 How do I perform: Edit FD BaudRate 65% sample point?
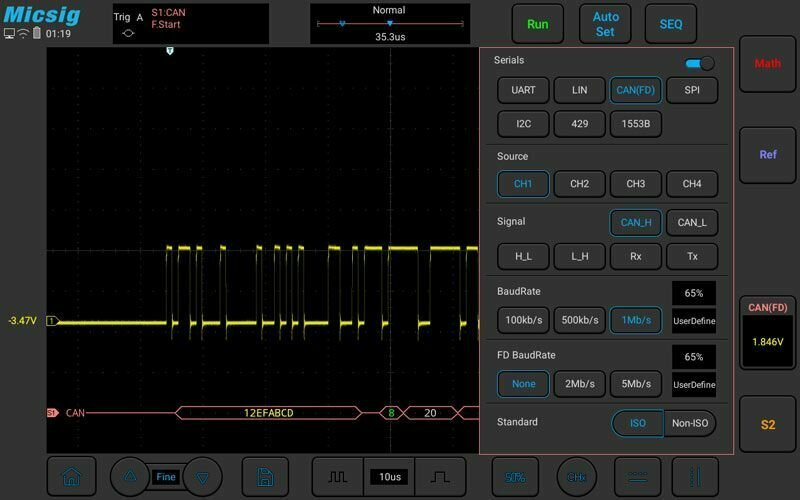pyautogui.click(x=694, y=357)
